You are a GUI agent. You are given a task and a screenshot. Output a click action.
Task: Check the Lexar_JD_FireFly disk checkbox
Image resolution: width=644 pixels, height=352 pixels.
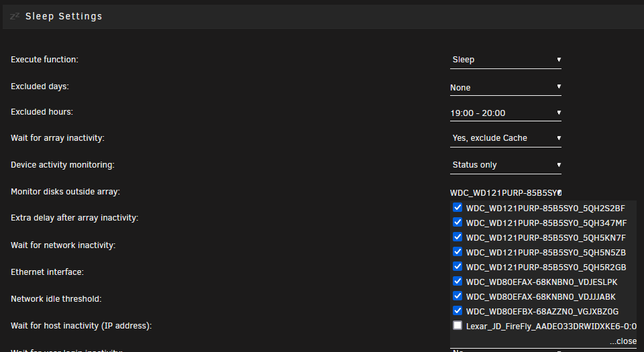457,325
